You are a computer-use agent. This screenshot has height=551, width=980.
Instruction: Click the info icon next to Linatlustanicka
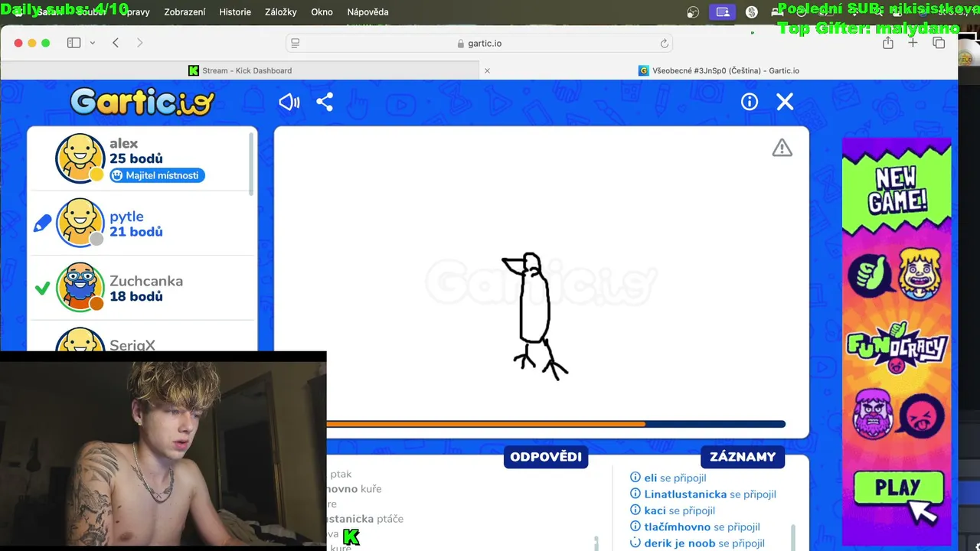pos(635,494)
